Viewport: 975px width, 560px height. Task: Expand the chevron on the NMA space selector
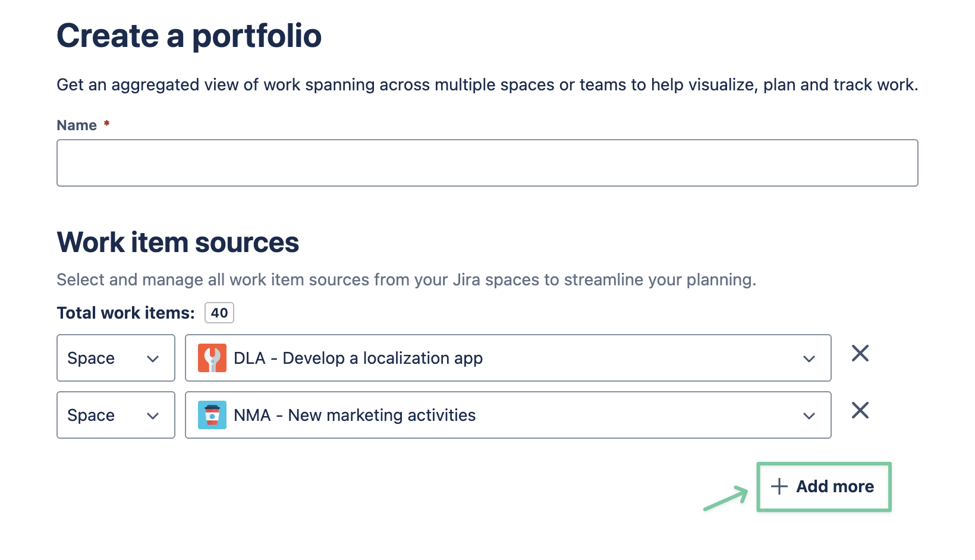809,416
